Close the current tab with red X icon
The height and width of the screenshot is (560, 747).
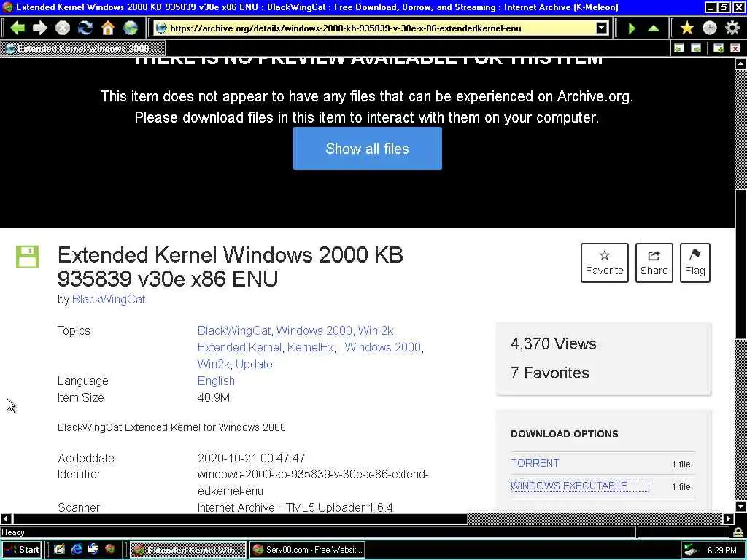coord(735,48)
